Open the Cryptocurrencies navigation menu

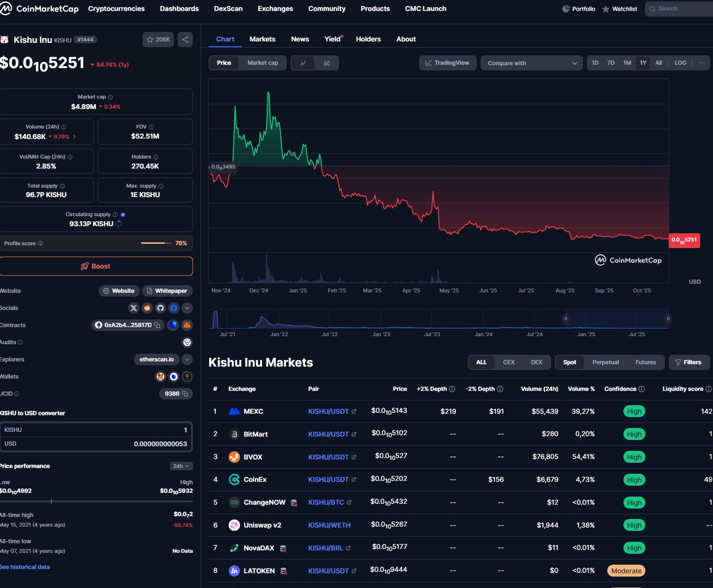[x=116, y=9]
